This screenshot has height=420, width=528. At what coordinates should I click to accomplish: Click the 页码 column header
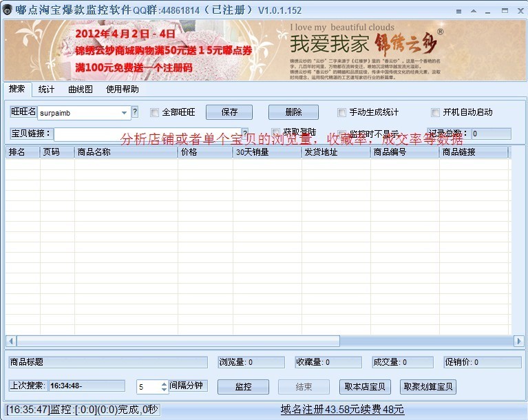tap(57, 152)
